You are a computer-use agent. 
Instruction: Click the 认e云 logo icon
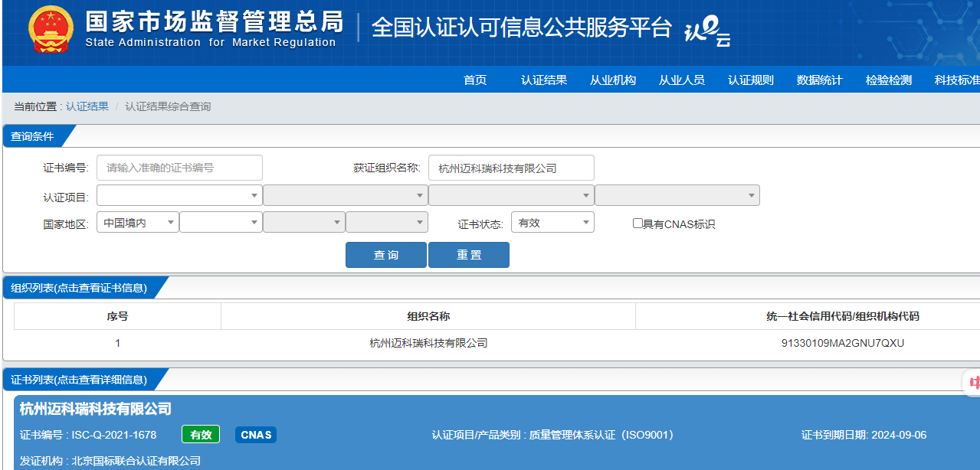coord(706,32)
